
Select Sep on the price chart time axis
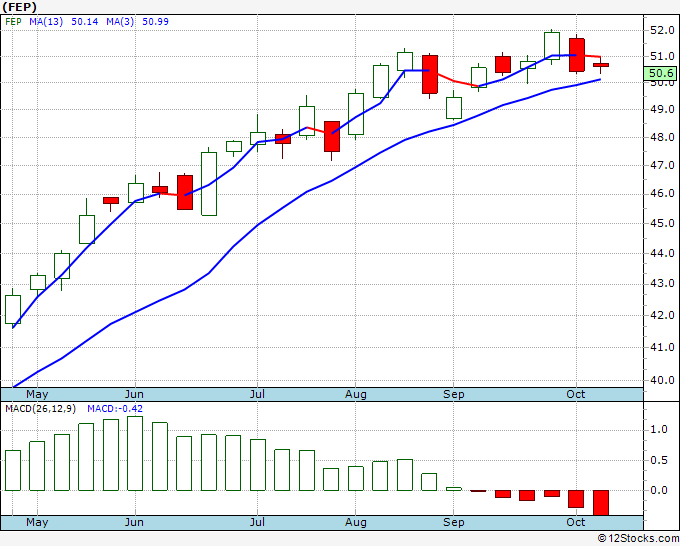[454, 394]
